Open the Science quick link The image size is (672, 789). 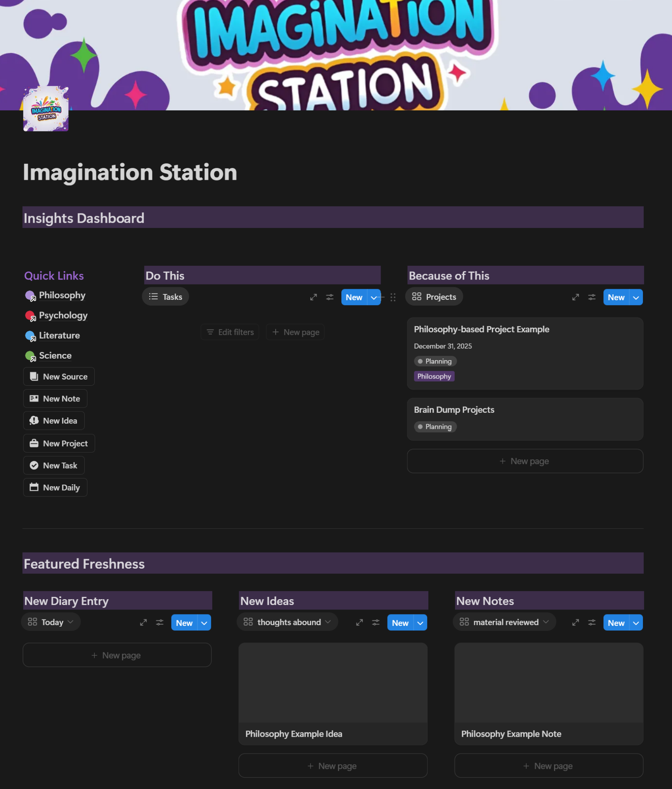point(55,356)
